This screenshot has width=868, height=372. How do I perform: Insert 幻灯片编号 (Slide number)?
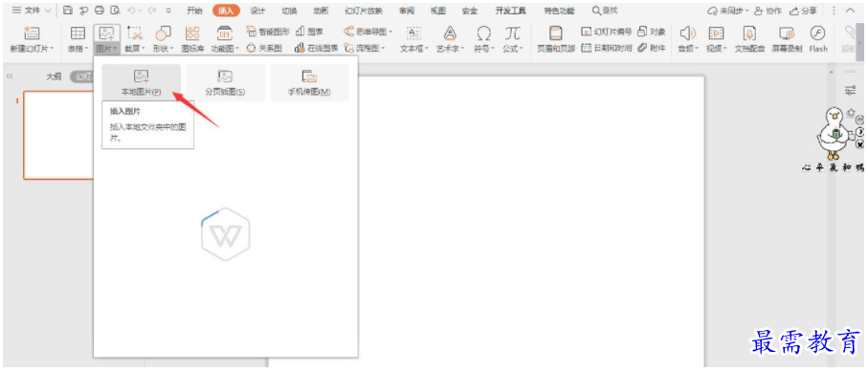coord(606,33)
